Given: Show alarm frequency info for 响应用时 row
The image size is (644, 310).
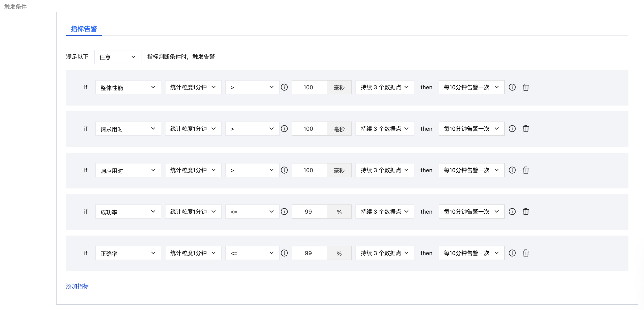Looking at the screenshot, I should coord(512,170).
